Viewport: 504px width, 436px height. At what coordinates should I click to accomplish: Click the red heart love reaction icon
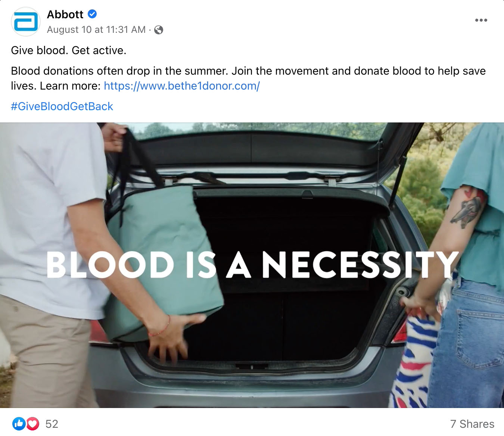(33, 424)
